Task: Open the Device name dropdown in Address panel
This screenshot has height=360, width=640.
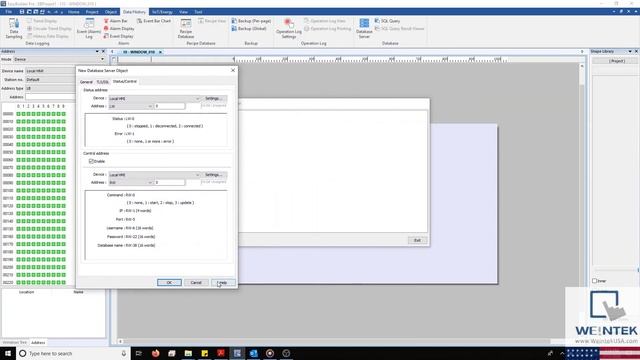Action: 51,71
